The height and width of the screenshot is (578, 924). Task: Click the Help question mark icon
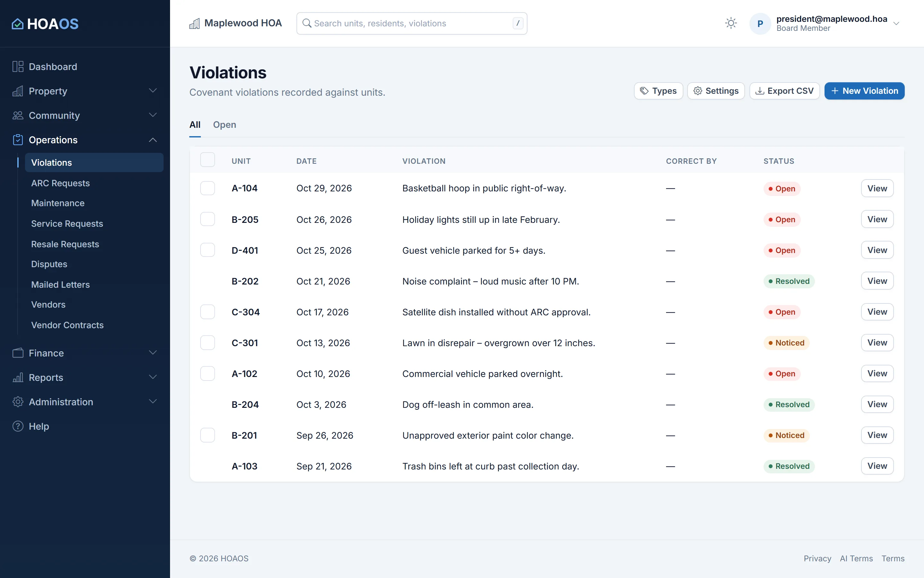18,426
